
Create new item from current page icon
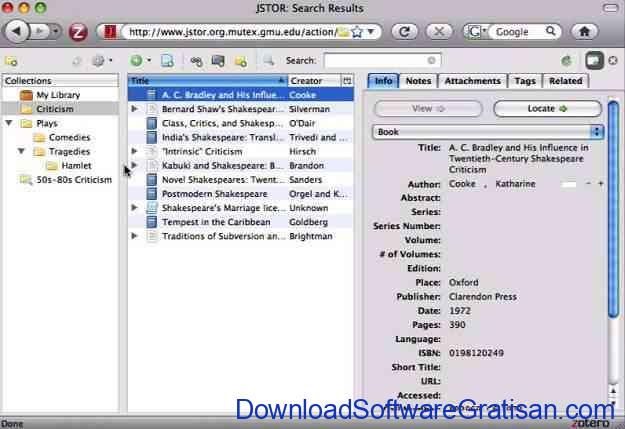coord(167,61)
